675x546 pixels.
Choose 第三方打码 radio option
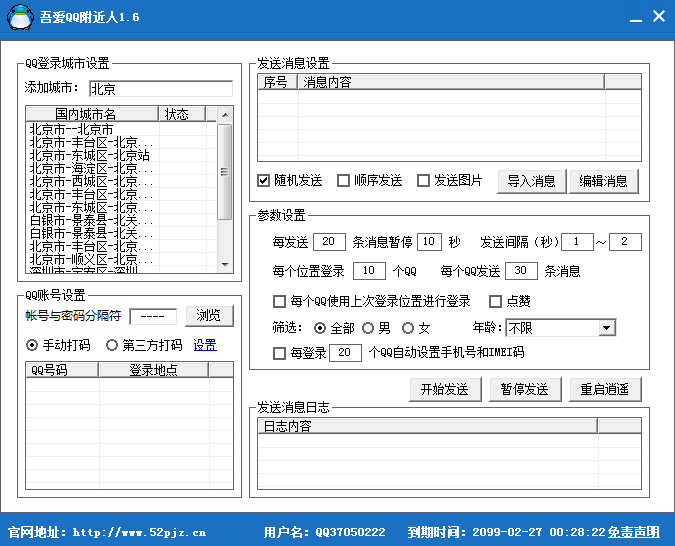click(x=112, y=346)
